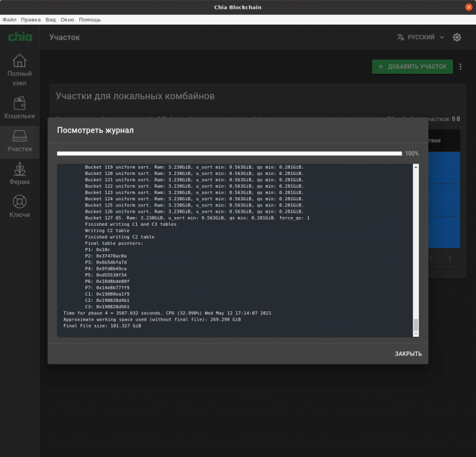Click ЗАКРЫТЬ to close the log
The width and height of the screenshot is (476, 457).
[x=408, y=354]
